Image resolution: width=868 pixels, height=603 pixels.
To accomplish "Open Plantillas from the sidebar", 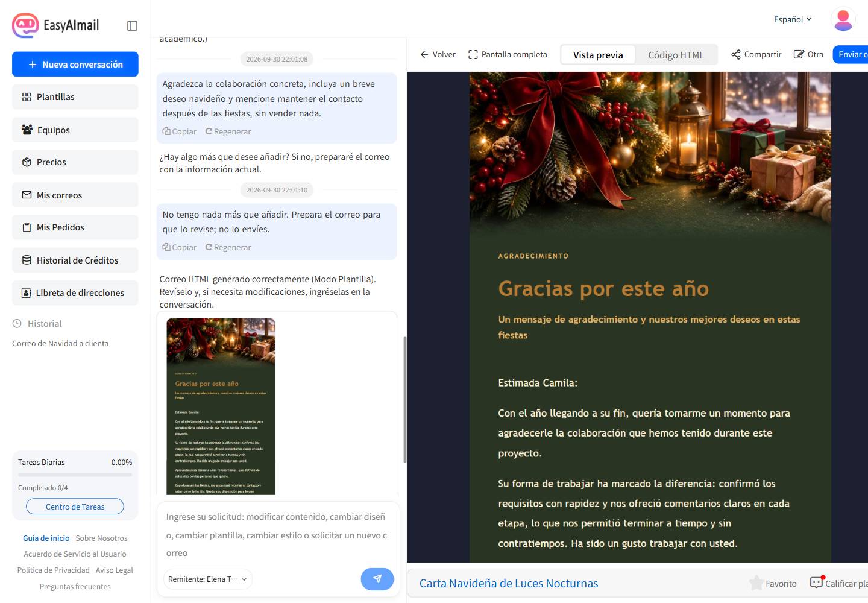I will (75, 97).
